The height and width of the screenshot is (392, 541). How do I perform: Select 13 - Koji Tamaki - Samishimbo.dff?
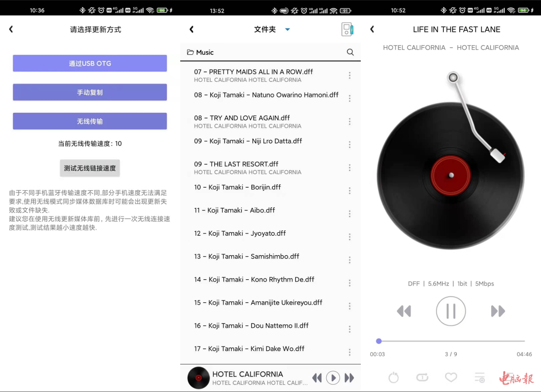coord(247,257)
